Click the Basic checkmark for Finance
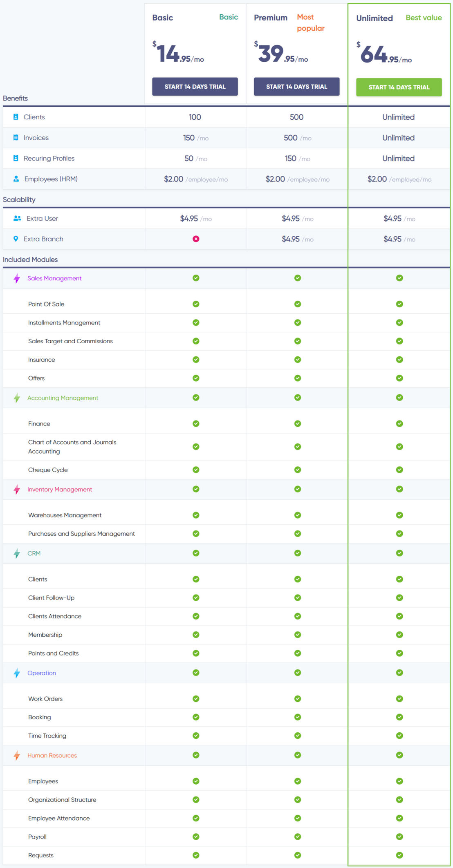The height and width of the screenshot is (868, 453). tap(196, 423)
